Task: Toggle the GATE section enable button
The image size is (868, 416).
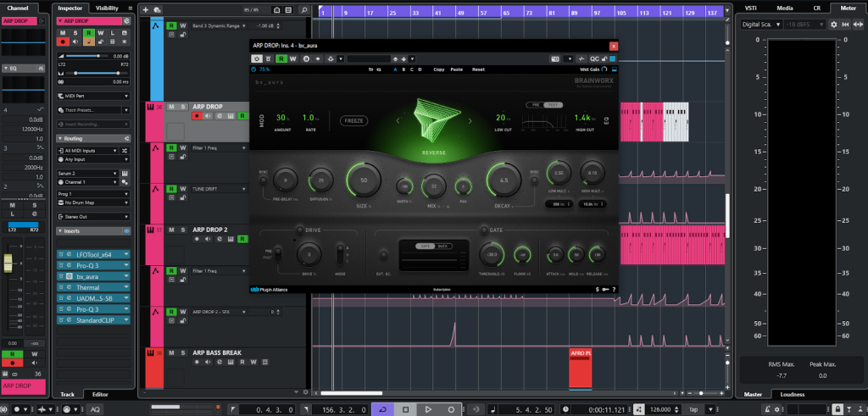Action: pos(483,230)
